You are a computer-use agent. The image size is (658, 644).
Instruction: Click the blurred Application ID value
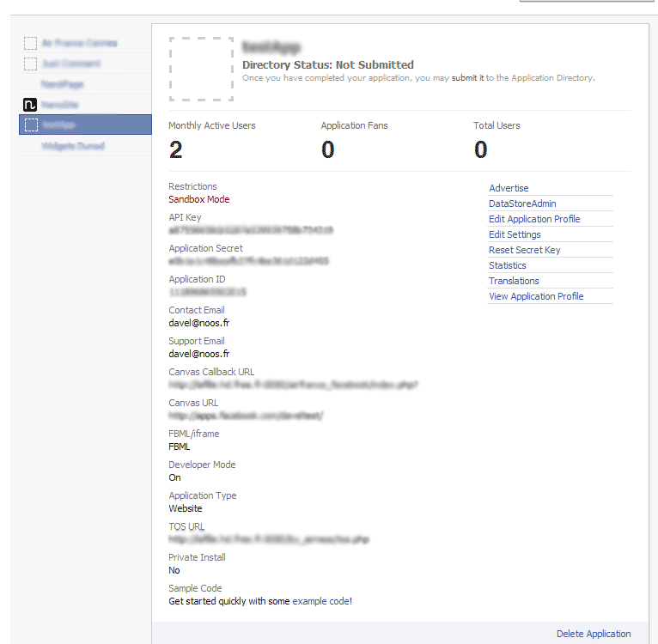click(207, 292)
